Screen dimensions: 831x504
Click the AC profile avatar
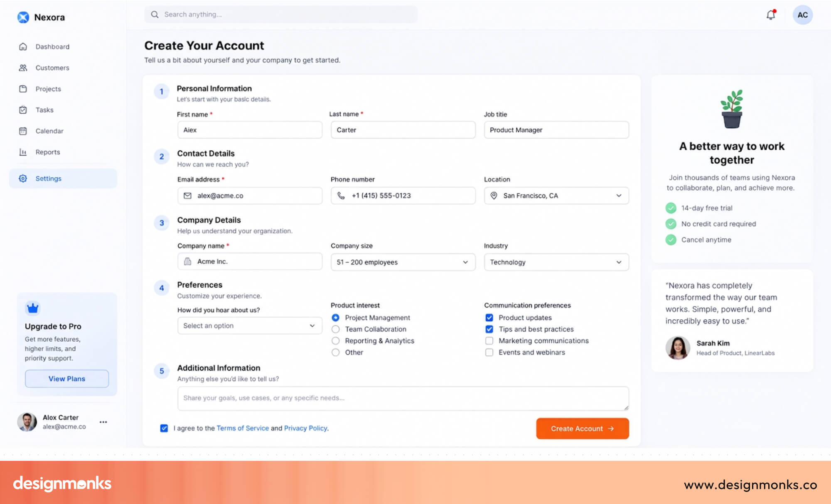pyautogui.click(x=802, y=15)
